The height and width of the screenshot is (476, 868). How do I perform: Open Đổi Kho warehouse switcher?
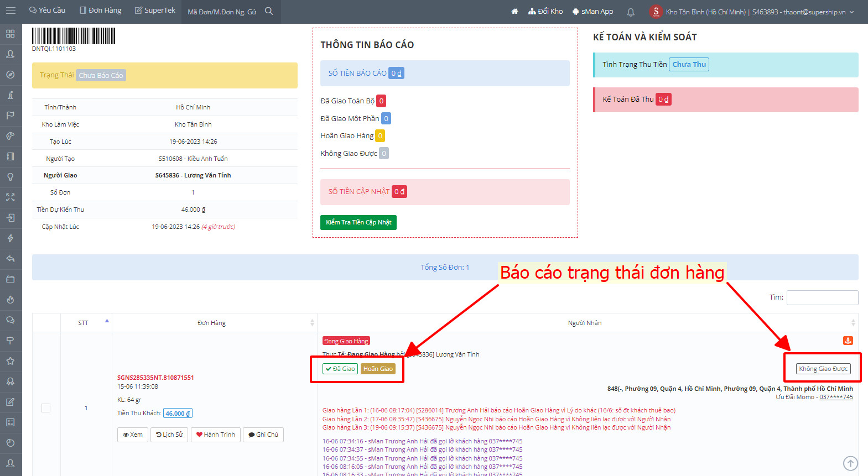[x=545, y=11]
